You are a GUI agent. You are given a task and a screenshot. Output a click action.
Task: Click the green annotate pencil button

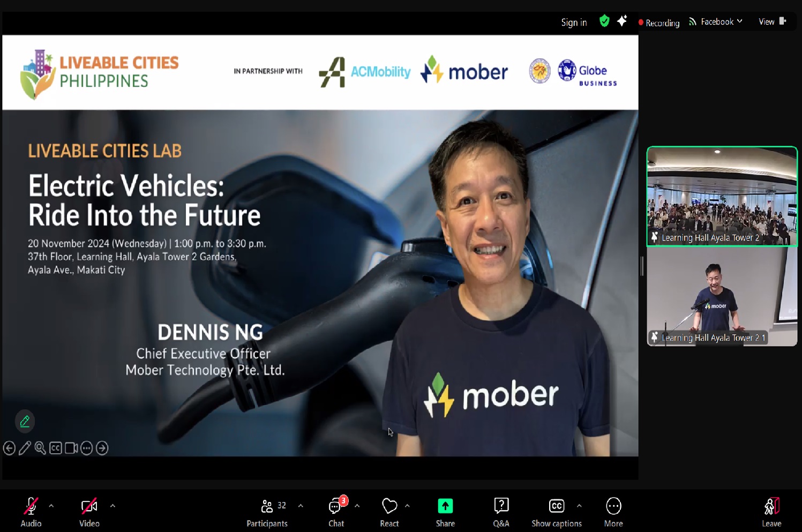point(25,422)
